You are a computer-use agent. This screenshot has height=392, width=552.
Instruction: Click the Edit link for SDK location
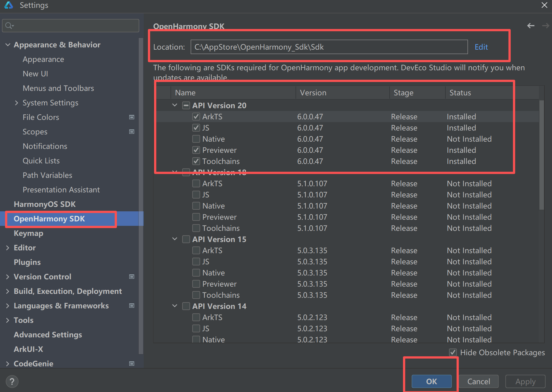point(481,47)
